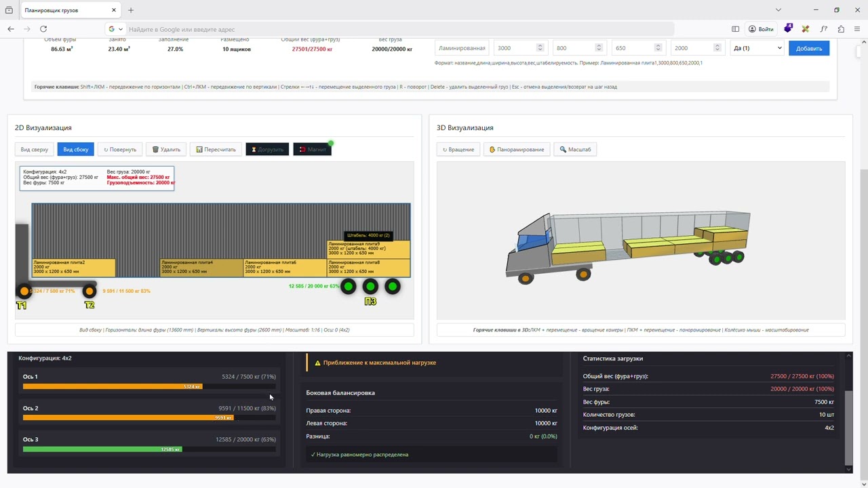The width and height of the screenshot is (868, 488).
Task: Click the Удалить trash button
Action: point(166,149)
